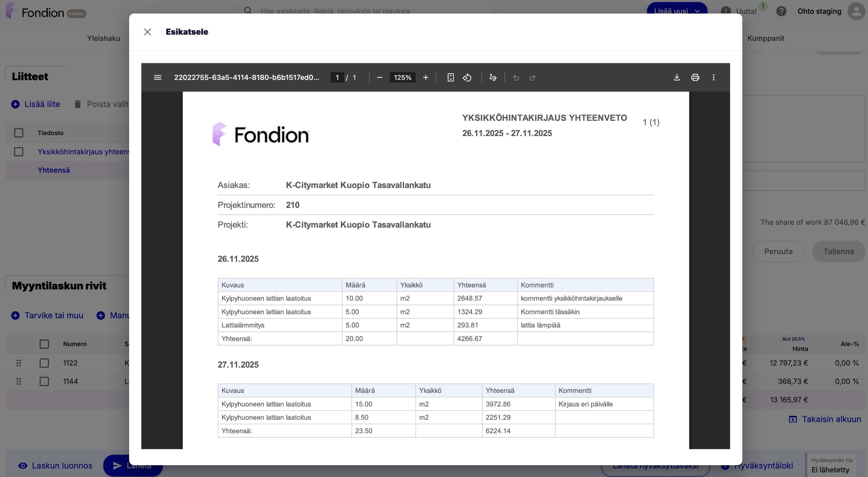This screenshot has width=868, height=477.
Task: Zoom in the PDF with plus icon
Action: (426, 77)
